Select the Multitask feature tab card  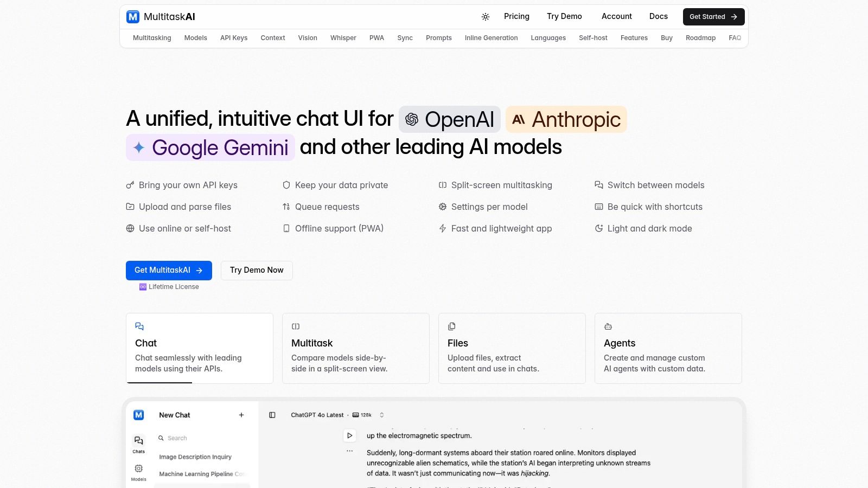pos(356,348)
